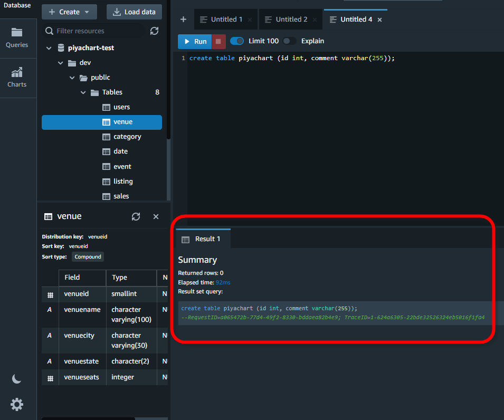Open the Create dropdown
Screen dimensions: 504x420
pos(69,12)
